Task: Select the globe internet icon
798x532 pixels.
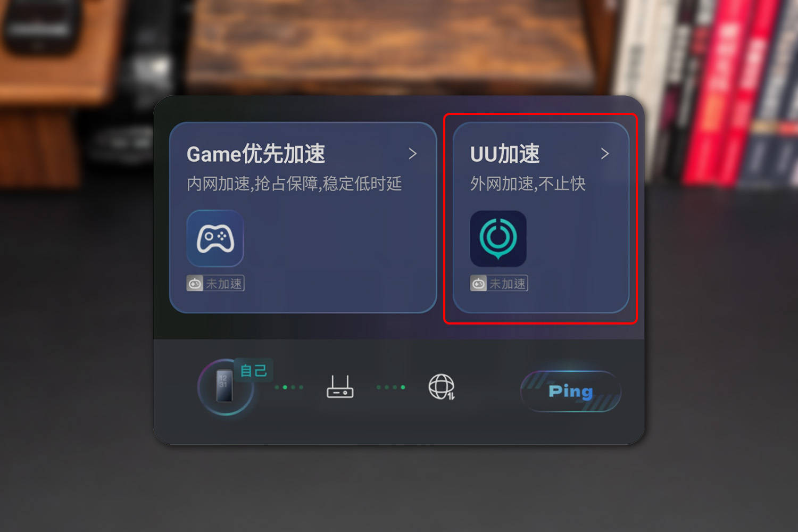Action: [442, 387]
